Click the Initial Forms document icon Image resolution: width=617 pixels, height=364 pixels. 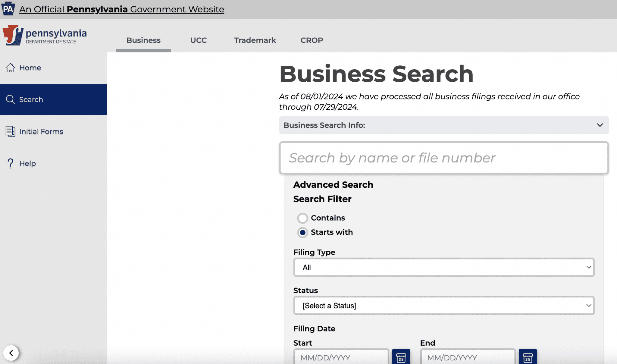click(x=10, y=131)
